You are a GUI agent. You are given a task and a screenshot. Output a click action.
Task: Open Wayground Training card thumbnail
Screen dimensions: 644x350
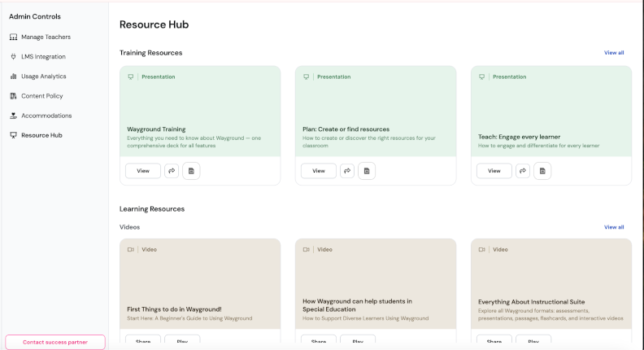(x=200, y=111)
